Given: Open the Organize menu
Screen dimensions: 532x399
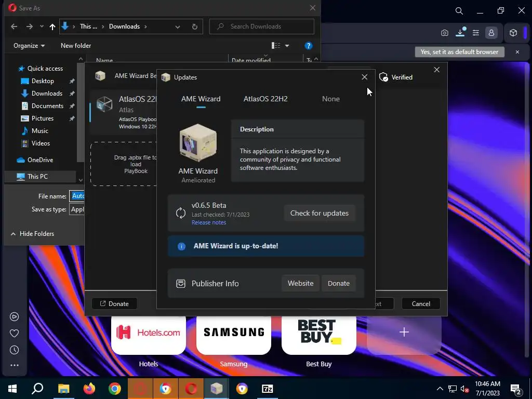Looking at the screenshot, I should tap(29, 46).
